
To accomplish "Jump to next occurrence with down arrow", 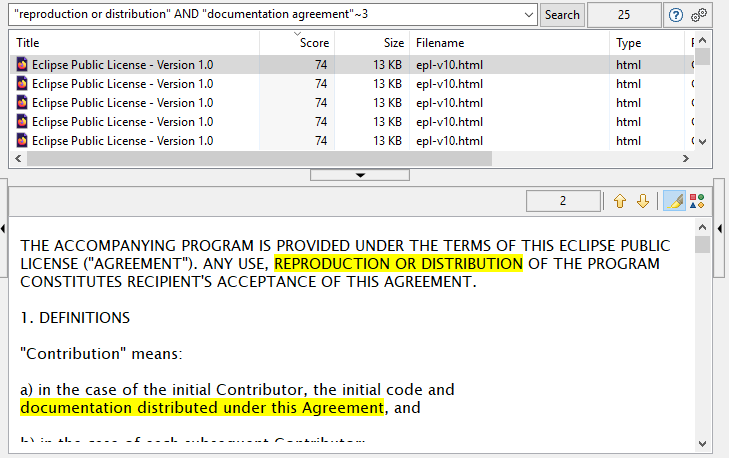I will pos(643,201).
